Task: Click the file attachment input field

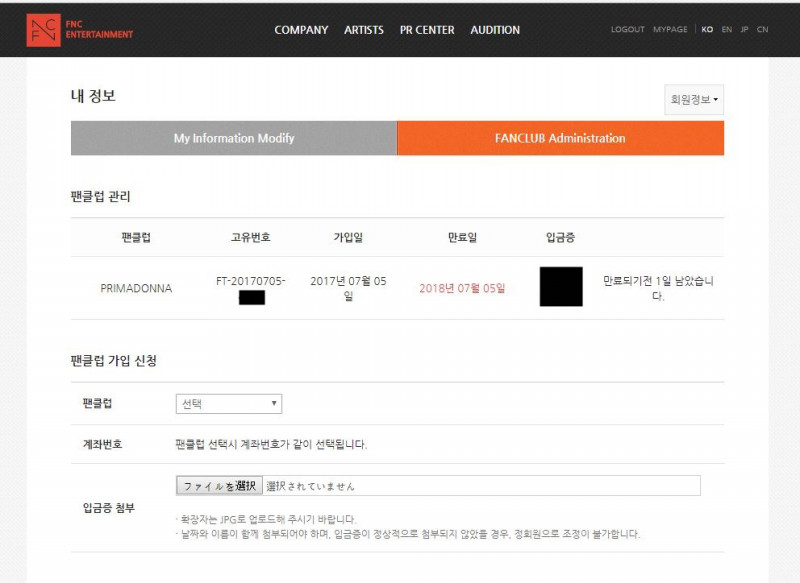Action: coord(480,486)
